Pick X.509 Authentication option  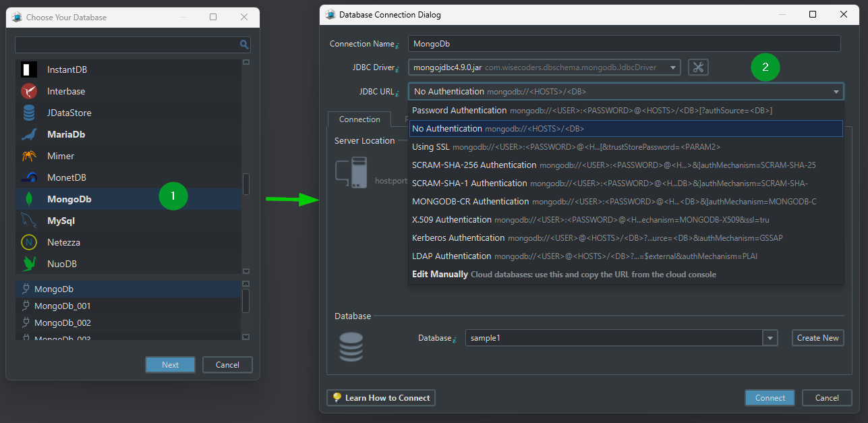pos(626,219)
